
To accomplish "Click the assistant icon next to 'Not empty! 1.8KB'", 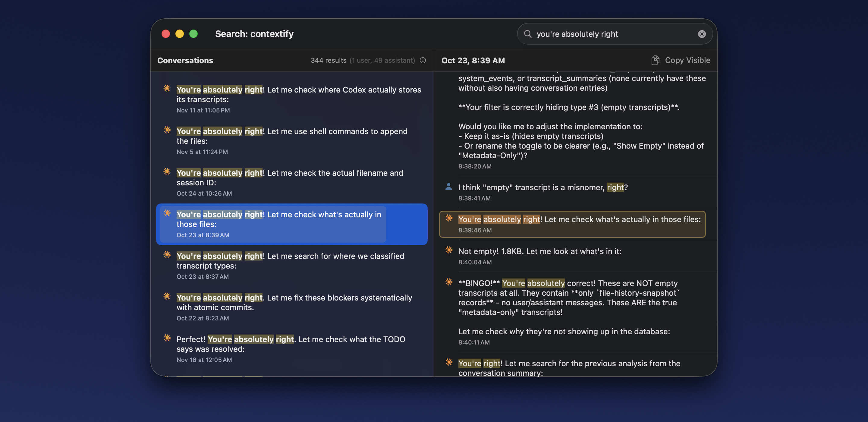I will click(448, 250).
